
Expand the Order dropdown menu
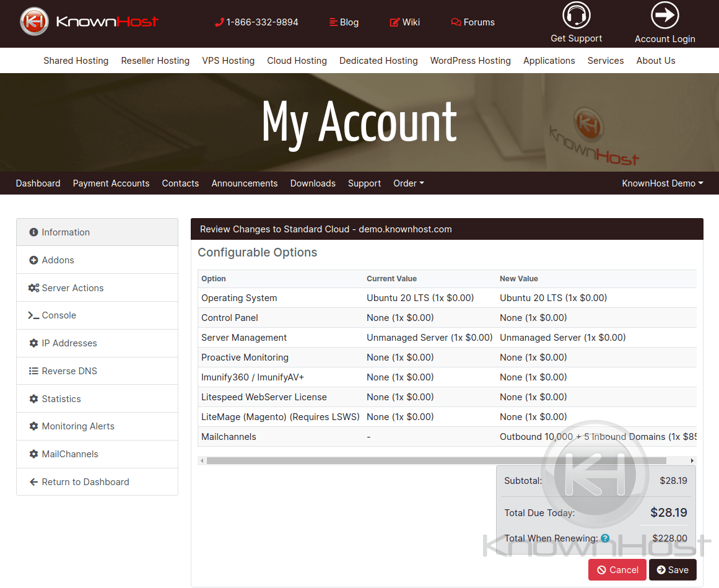point(409,183)
